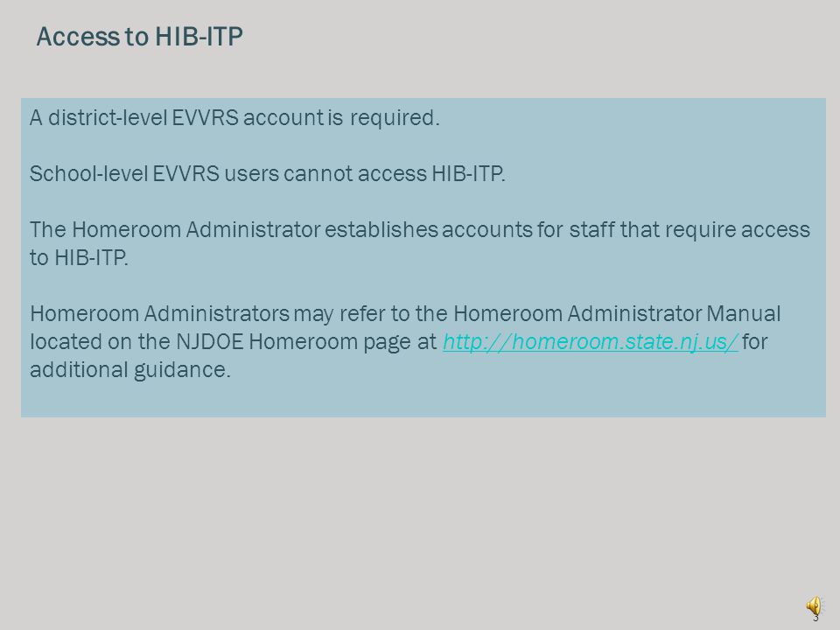
Task: Select the phrase 'Homeroom Administrator Manual'
Action: (617, 313)
